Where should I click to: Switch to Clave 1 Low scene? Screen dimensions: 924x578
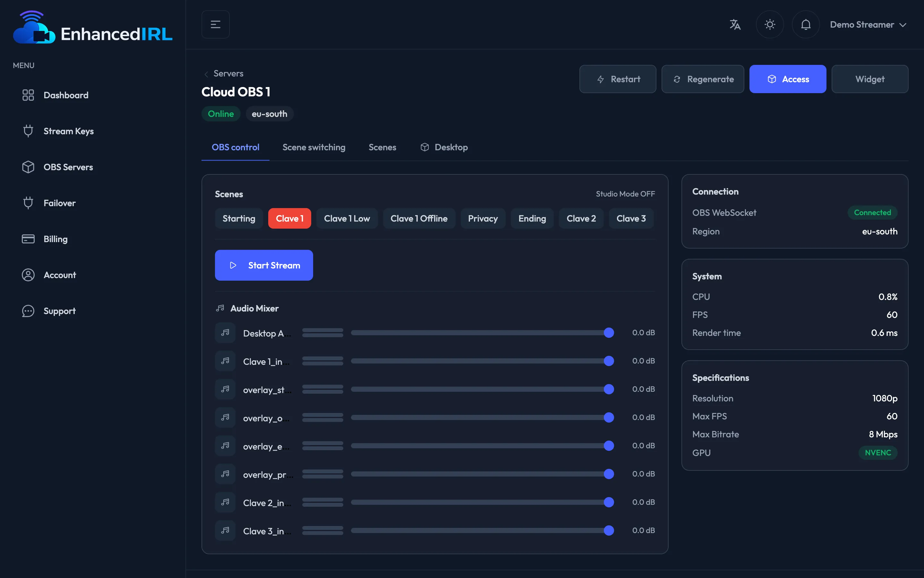tap(347, 218)
